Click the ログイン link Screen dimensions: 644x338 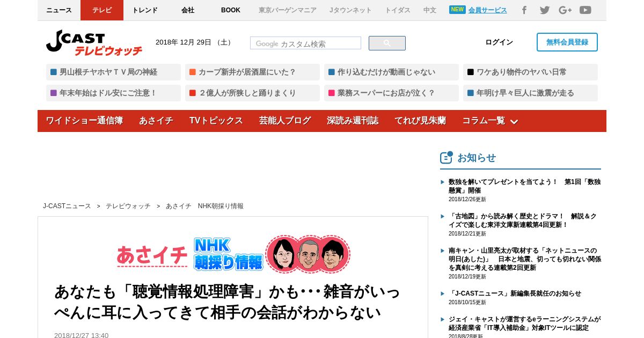[x=499, y=42]
